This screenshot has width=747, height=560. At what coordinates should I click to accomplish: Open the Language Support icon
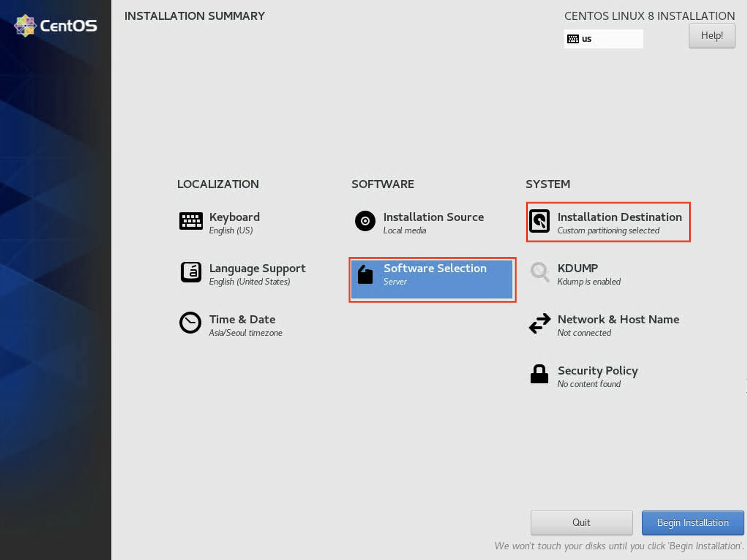coord(191,272)
